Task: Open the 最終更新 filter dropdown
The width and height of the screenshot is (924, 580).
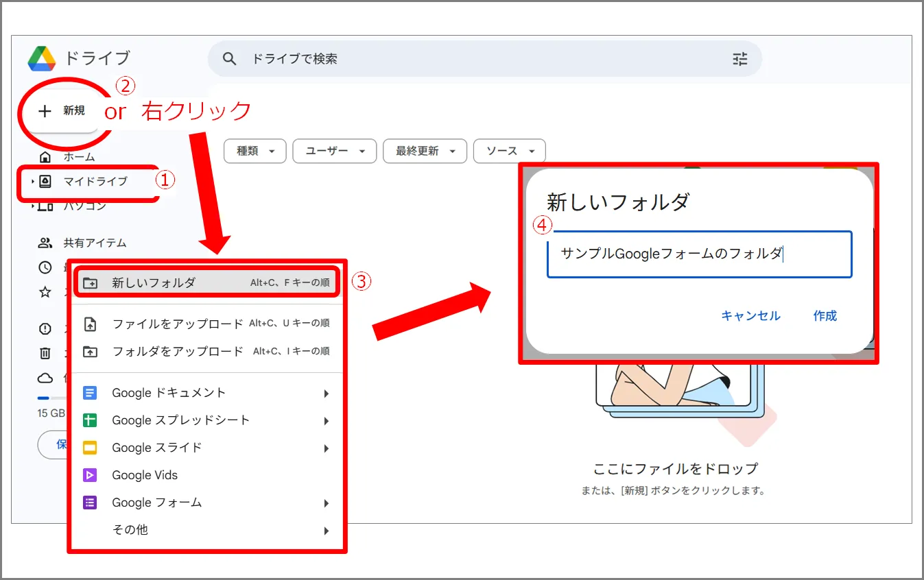Action: click(425, 151)
